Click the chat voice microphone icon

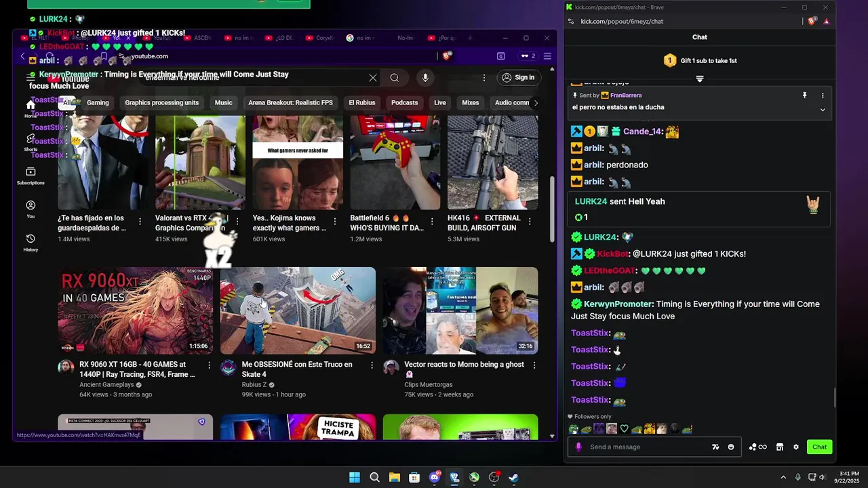click(578, 447)
